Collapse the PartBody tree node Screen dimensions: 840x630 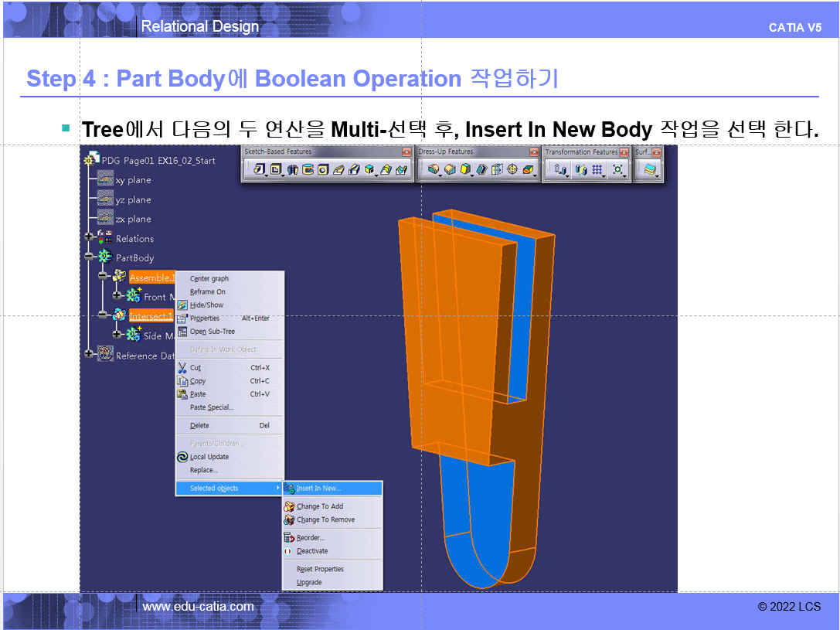89,257
